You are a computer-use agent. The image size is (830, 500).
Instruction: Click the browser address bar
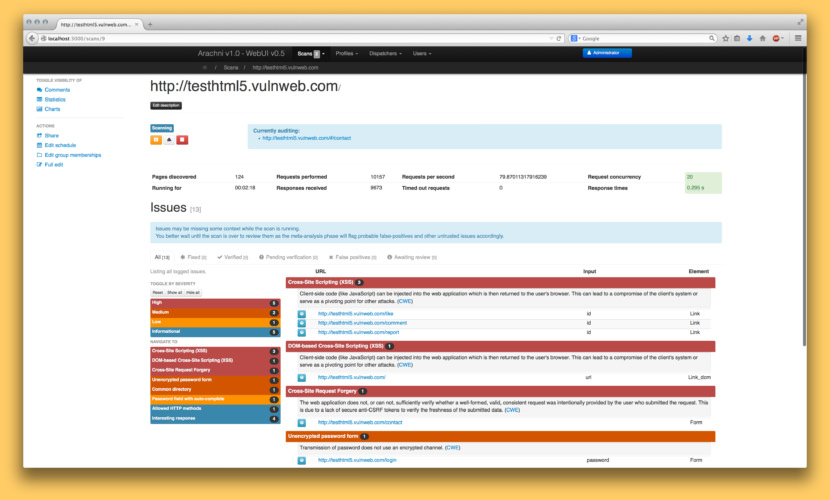coord(296,38)
